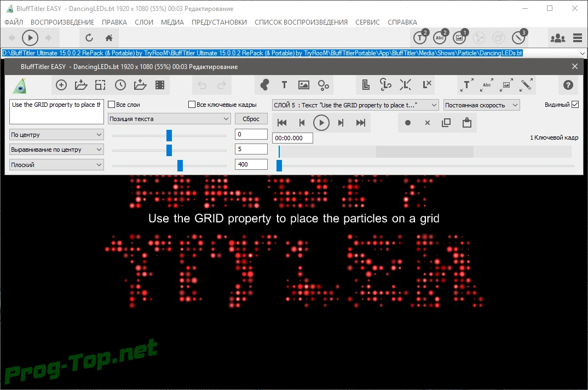Click the save show folder icon

pos(140,85)
